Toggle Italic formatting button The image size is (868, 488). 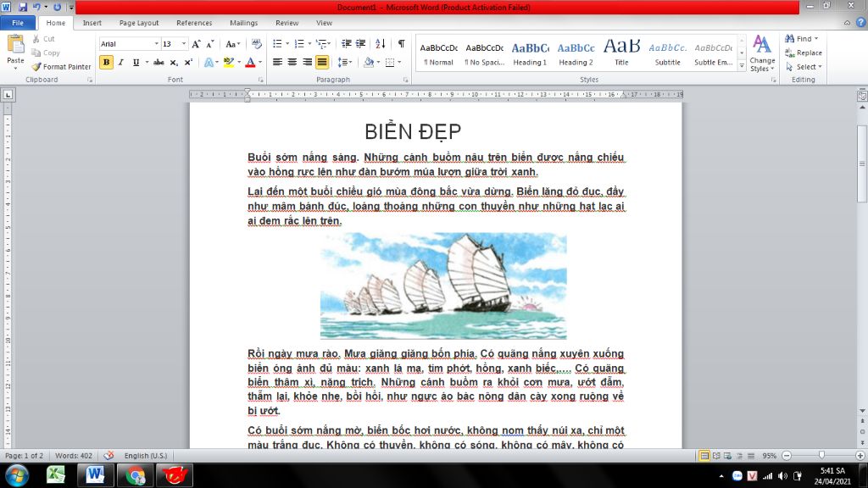[x=120, y=62]
